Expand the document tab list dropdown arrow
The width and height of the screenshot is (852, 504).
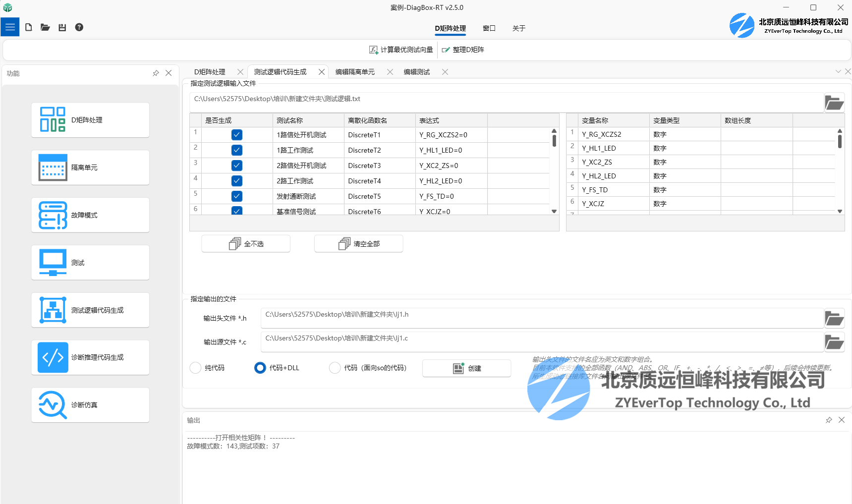tap(838, 72)
